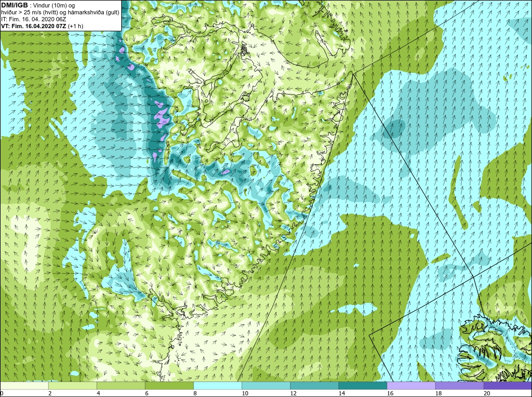Click the legend label '14'
The image size is (532, 397).
point(342,393)
